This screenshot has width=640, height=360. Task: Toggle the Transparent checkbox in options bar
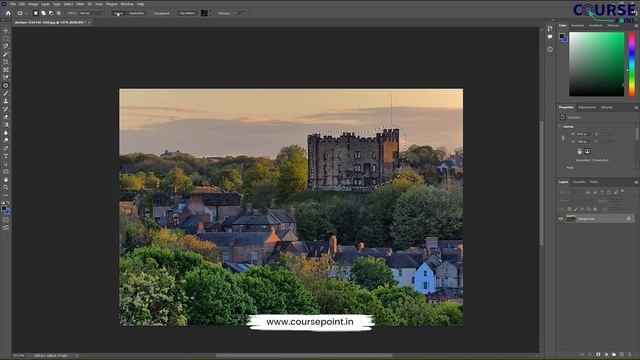pos(151,13)
